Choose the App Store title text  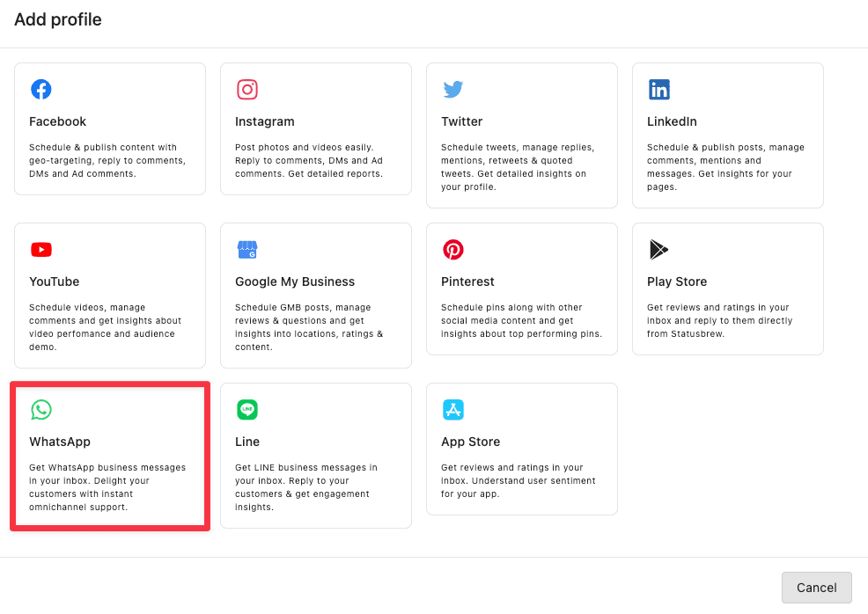tap(470, 442)
